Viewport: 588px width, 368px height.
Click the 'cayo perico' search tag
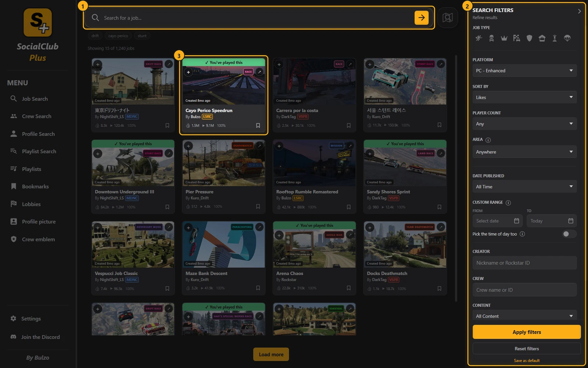pyautogui.click(x=118, y=36)
